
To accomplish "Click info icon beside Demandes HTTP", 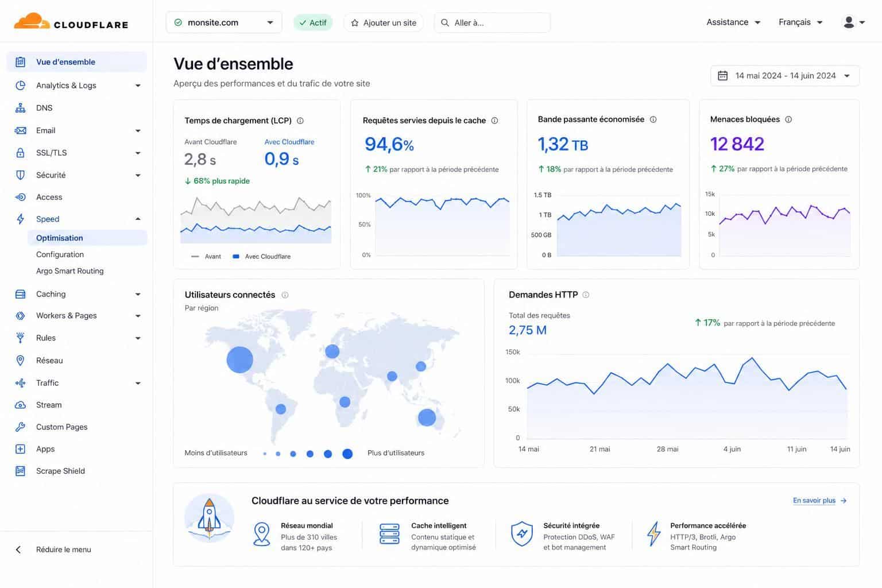I will pyautogui.click(x=586, y=295).
